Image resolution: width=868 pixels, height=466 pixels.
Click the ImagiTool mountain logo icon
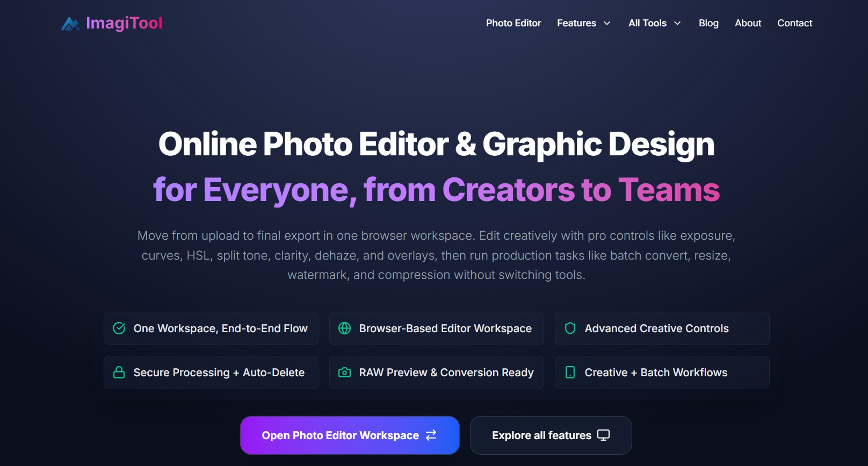point(70,24)
